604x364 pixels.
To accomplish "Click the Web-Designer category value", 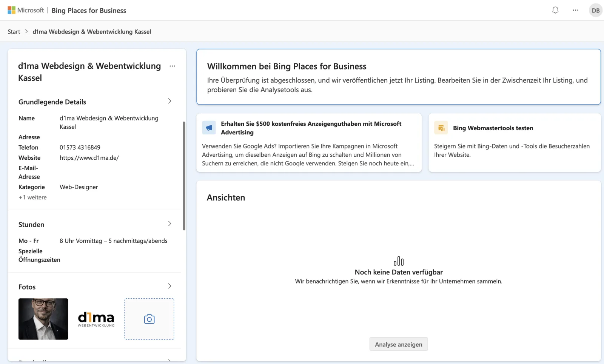I will (x=79, y=187).
